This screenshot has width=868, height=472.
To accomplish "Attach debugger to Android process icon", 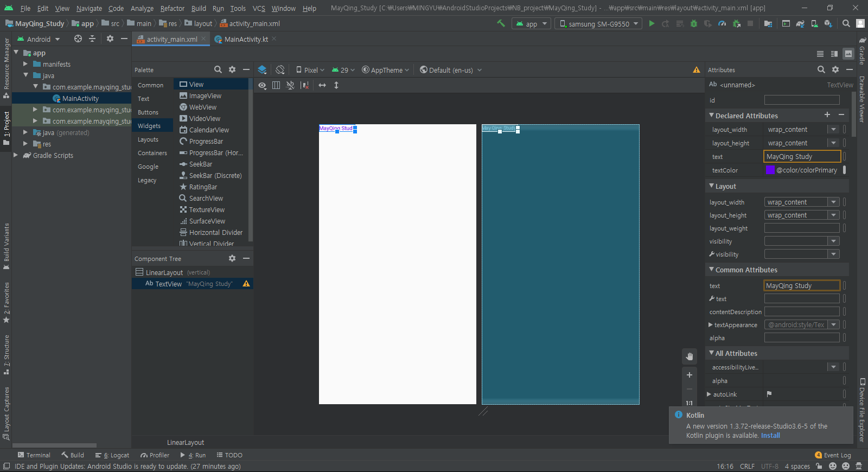I will pos(736,23).
